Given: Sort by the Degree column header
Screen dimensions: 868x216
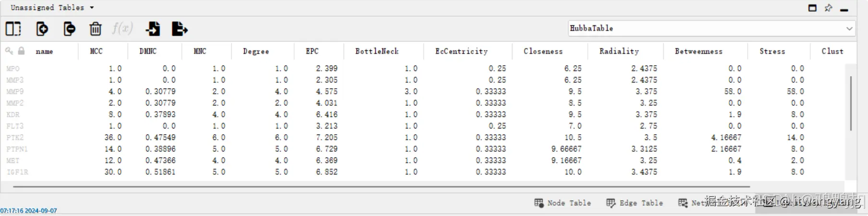Looking at the screenshot, I should (256, 51).
